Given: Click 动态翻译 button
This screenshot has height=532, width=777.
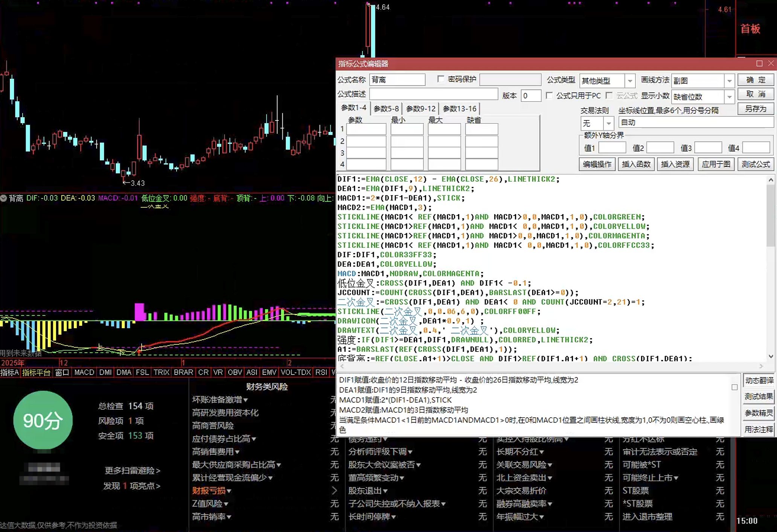Looking at the screenshot, I should click(759, 380).
